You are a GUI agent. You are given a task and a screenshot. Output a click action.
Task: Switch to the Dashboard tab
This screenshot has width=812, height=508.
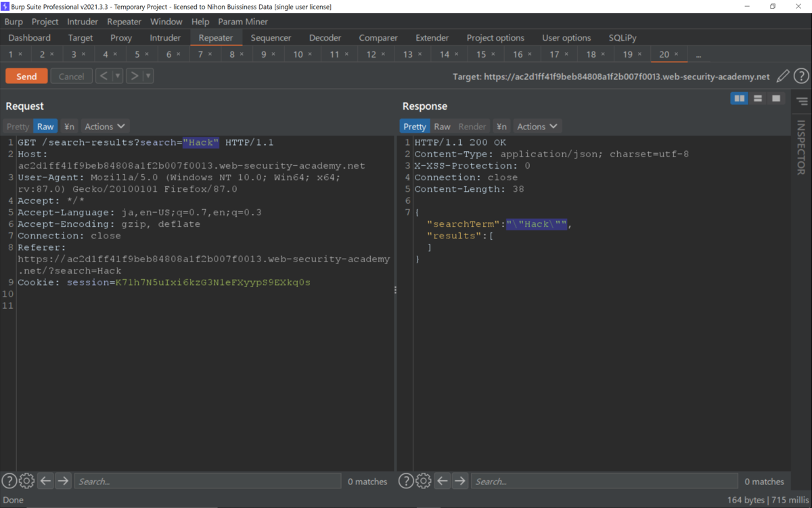click(30, 38)
